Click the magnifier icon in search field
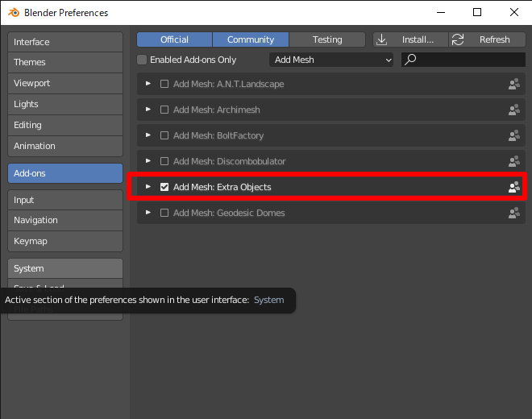This screenshot has height=419, width=532. (x=410, y=60)
